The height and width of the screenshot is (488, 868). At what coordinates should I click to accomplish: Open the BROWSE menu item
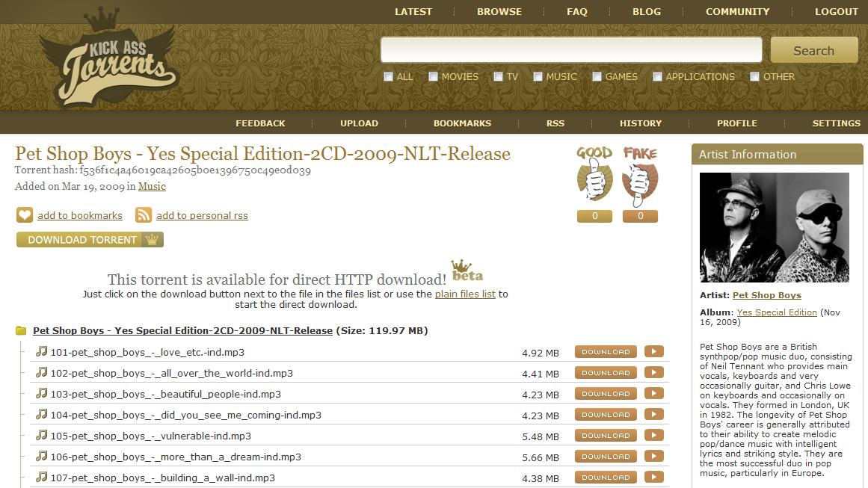pyautogui.click(x=499, y=12)
